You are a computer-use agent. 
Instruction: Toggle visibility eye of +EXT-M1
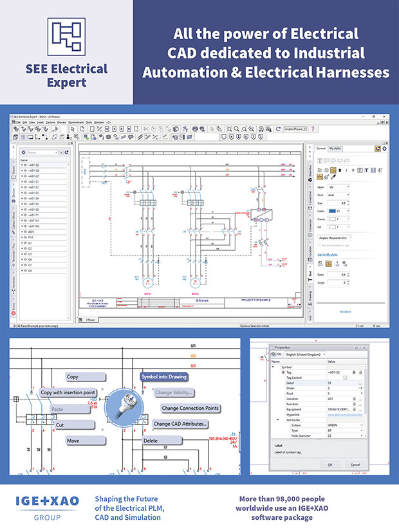[26, 221]
